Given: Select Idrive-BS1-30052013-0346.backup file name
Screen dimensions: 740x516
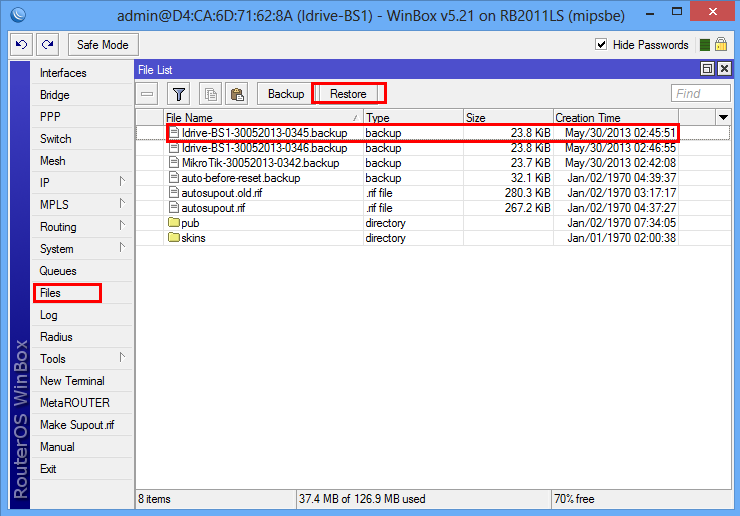Looking at the screenshot, I should coord(264,148).
